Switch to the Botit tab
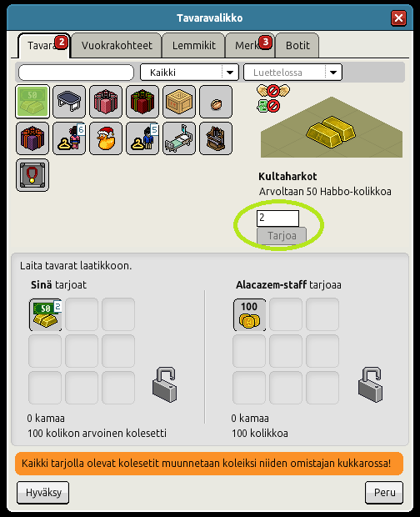Viewport: 420px width, 517px height. click(x=297, y=46)
